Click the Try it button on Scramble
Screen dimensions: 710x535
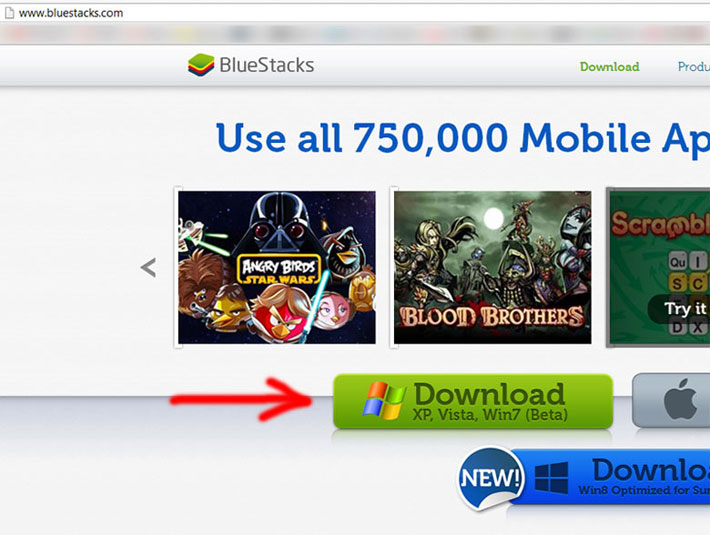pyautogui.click(x=679, y=309)
